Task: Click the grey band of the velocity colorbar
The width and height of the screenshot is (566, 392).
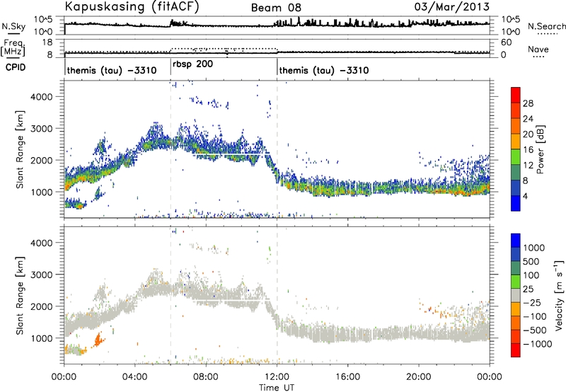Action: click(516, 295)
